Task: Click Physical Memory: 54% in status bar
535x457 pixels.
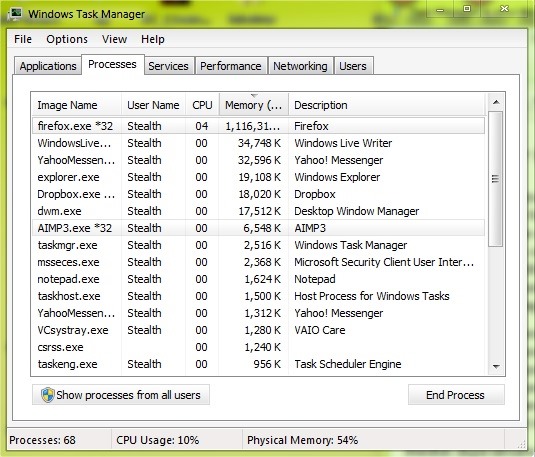Action: (x=302, y=440)
